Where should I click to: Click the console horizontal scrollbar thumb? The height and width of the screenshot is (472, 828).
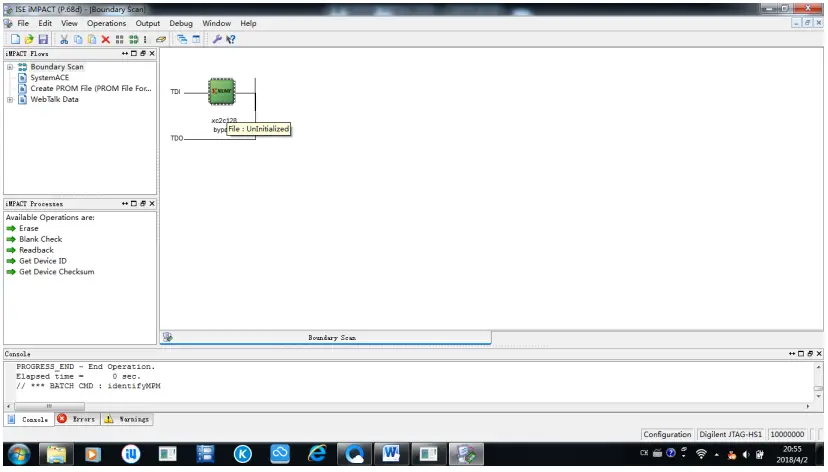(x=49, y=406)
